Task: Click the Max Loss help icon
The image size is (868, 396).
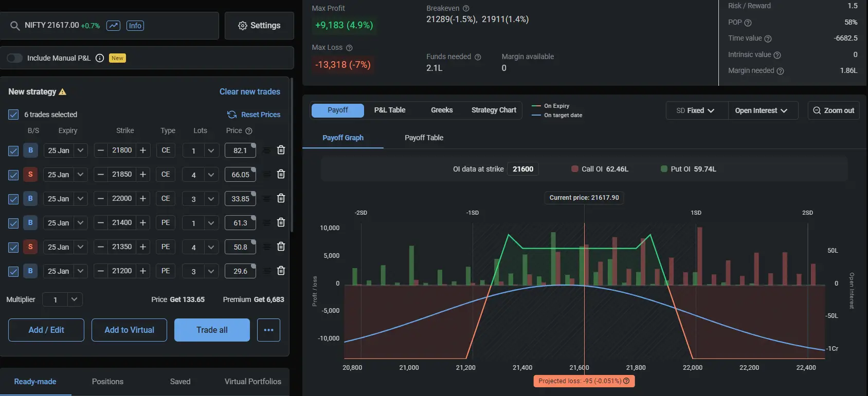Action: (349, 48)
